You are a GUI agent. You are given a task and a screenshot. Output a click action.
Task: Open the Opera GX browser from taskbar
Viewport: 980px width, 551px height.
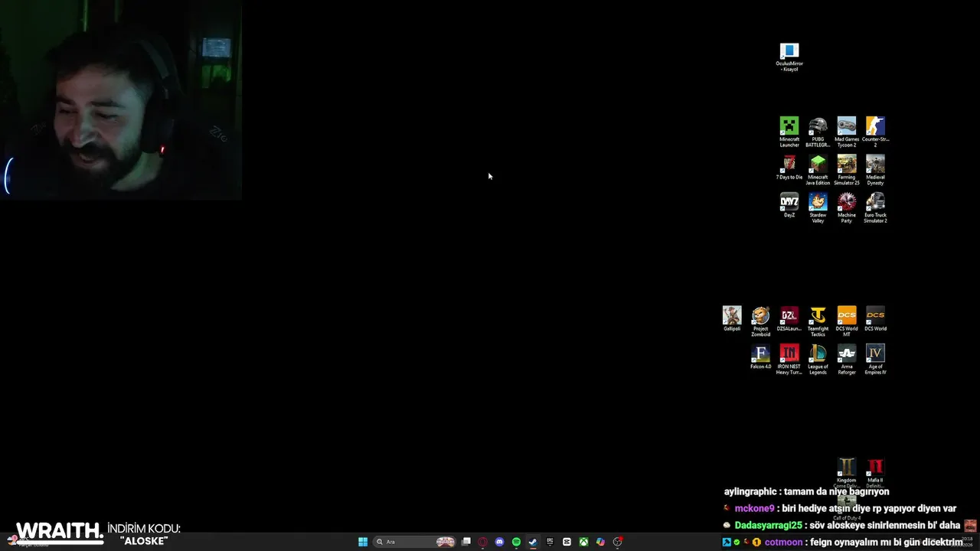click(x=482, y=542)
